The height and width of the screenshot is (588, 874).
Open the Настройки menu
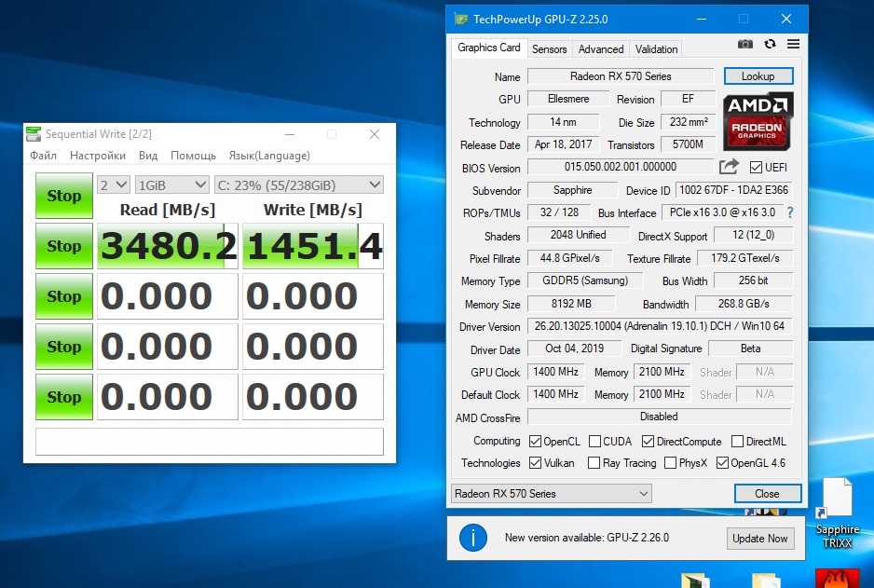(98, 156)
